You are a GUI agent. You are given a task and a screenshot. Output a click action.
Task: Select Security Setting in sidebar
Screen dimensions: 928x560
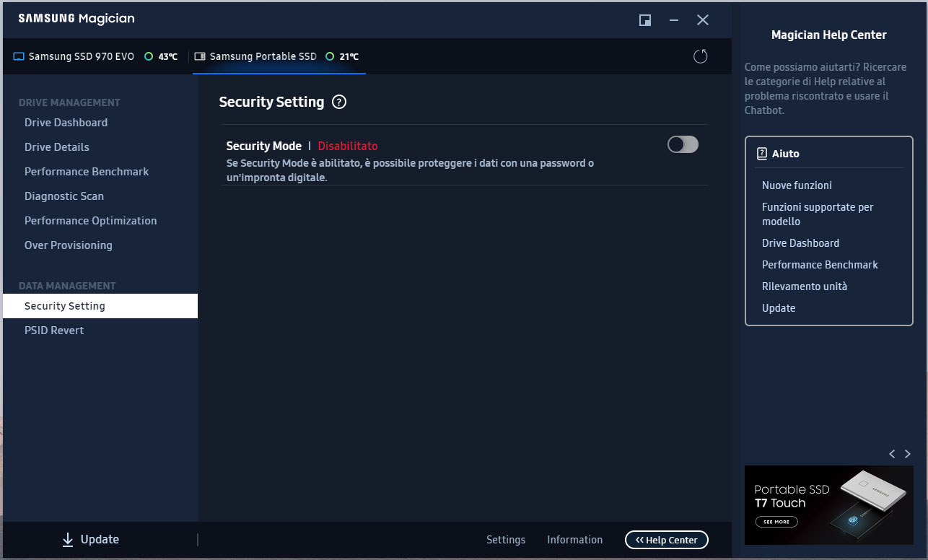click(100, 306)
